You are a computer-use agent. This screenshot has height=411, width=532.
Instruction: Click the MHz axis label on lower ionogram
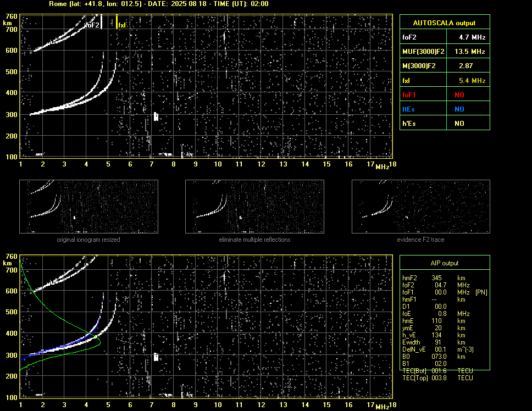382,407
